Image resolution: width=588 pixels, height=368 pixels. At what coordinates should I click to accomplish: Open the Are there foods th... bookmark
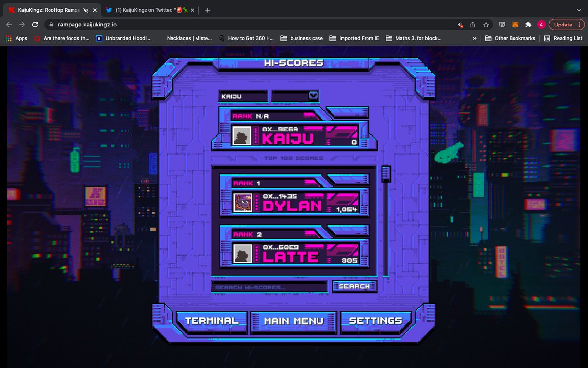(x=62, y=38)
